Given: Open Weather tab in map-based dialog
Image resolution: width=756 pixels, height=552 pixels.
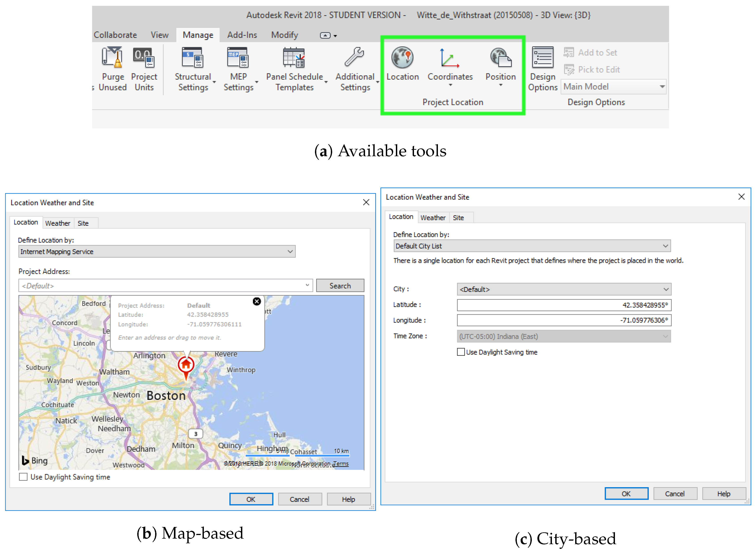Looking at the screenshot, I should [58, 223].
